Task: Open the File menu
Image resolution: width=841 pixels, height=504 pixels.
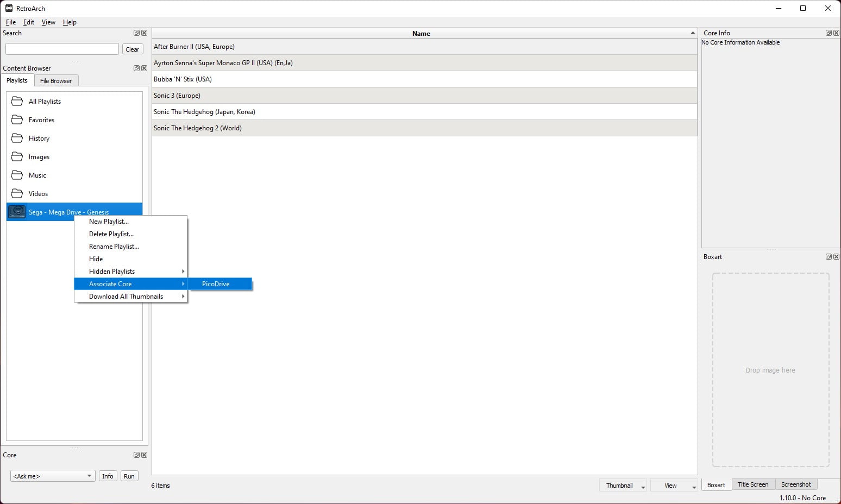Action: 11,22
